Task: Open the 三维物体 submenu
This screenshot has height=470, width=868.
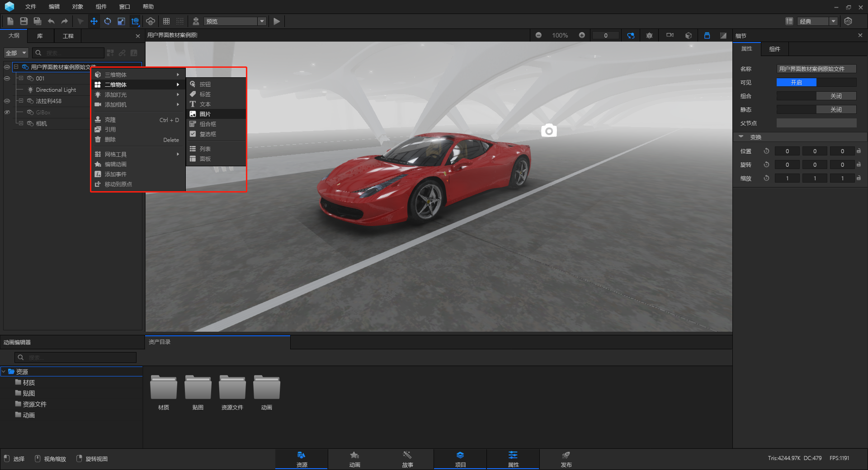Action: tap(138, 75)
